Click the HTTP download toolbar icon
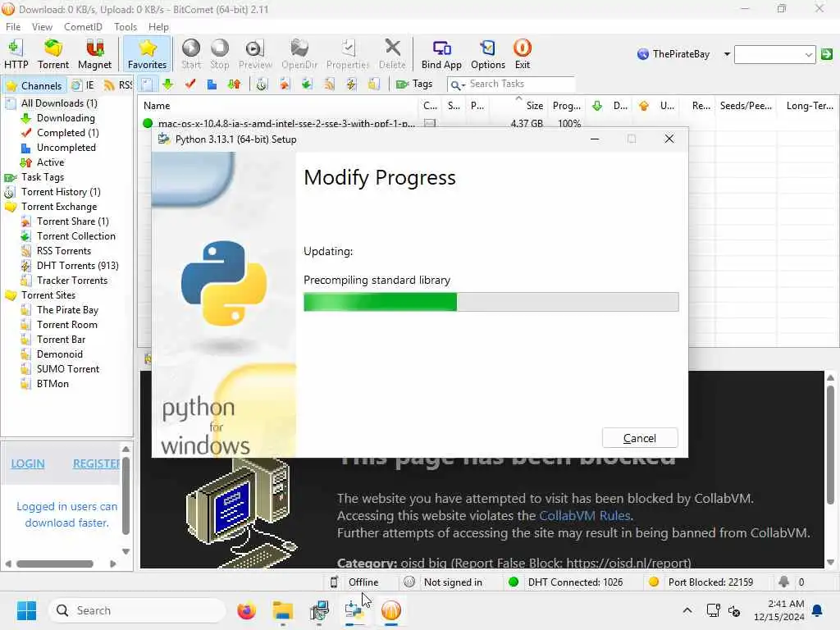The image size is (840, 630). (x=16, y=54)
